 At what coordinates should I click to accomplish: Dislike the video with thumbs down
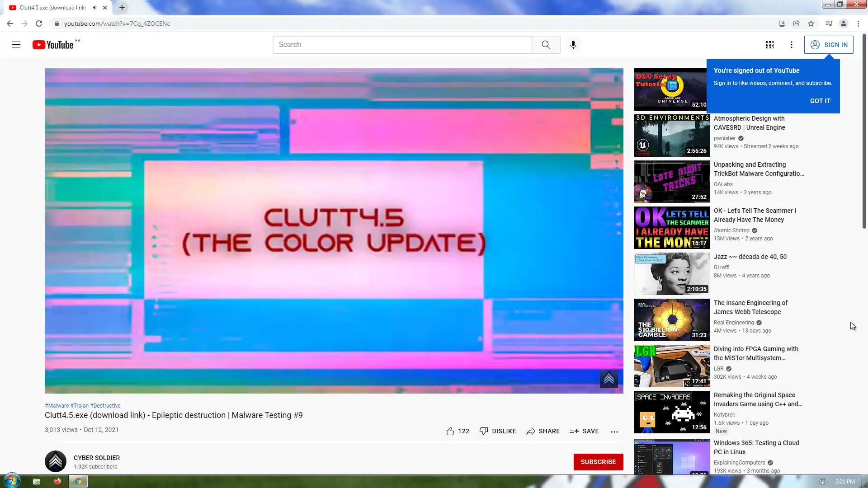tap(484, 432)
